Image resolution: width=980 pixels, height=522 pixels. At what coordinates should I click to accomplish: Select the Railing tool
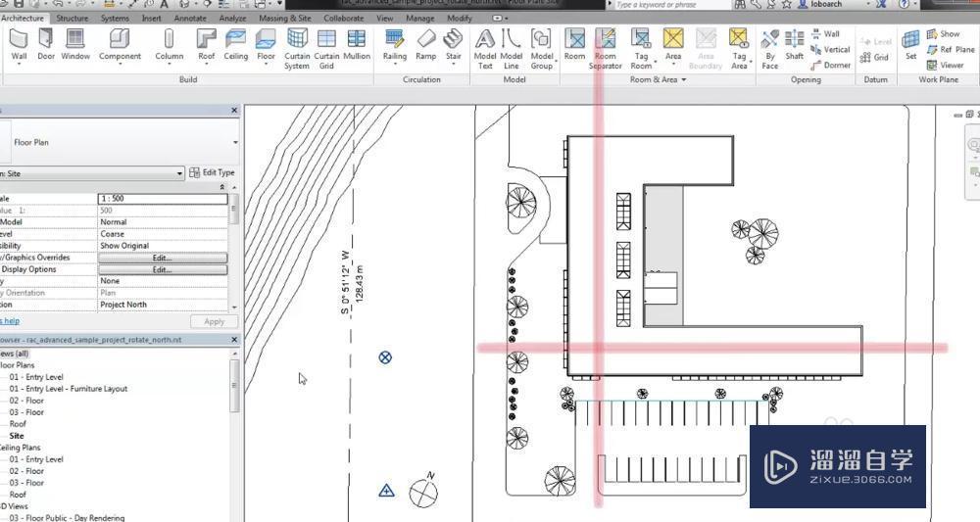[394, 46]
